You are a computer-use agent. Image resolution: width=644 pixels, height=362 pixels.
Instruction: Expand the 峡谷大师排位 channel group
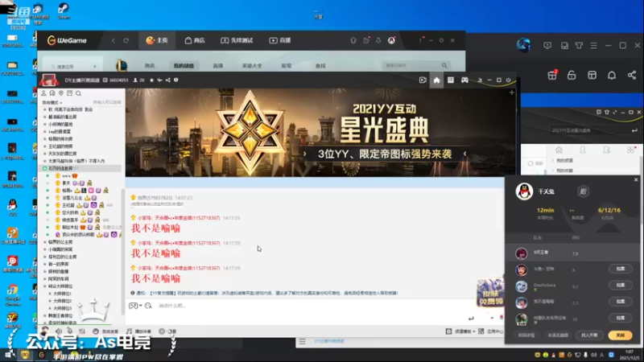(45, 286)
